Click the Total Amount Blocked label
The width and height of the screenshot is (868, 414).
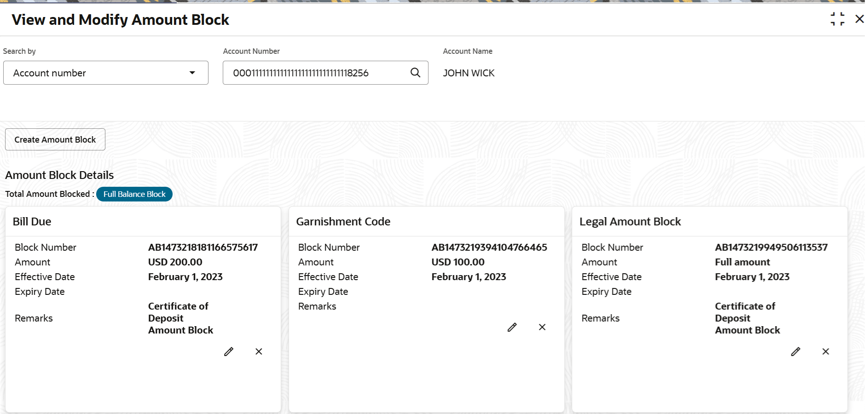point(50,194)
